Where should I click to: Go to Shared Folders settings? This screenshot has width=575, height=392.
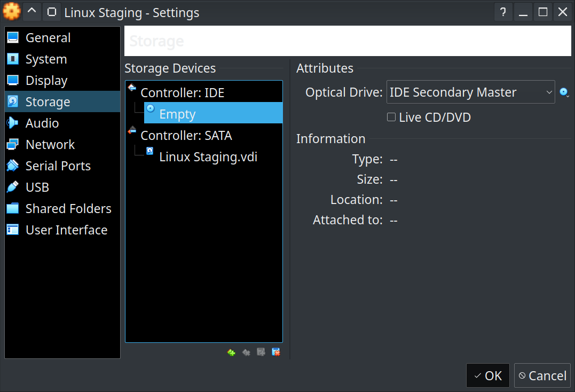tap(68, 209)
